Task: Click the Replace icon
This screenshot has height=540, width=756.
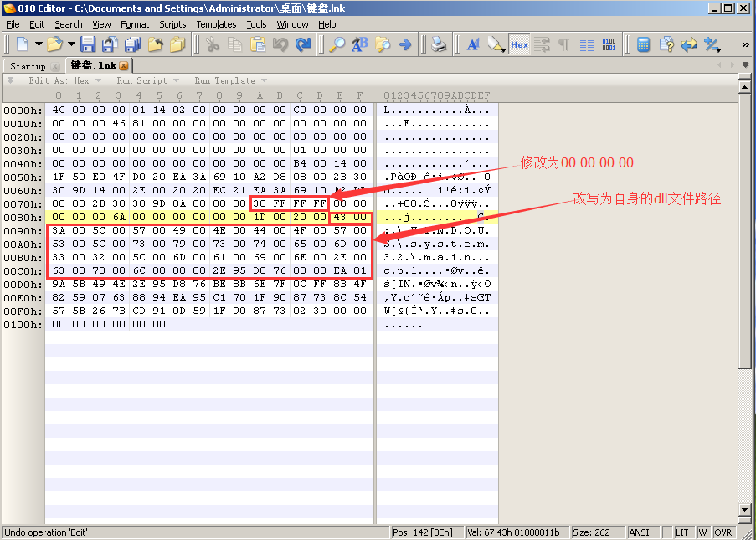Action: click(x=360, y=44)
